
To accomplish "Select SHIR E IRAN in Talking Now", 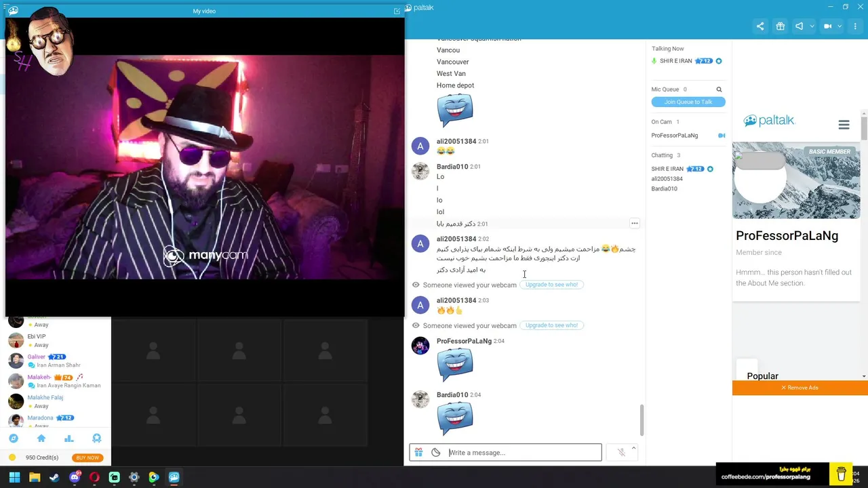I will tap(675, 61).
